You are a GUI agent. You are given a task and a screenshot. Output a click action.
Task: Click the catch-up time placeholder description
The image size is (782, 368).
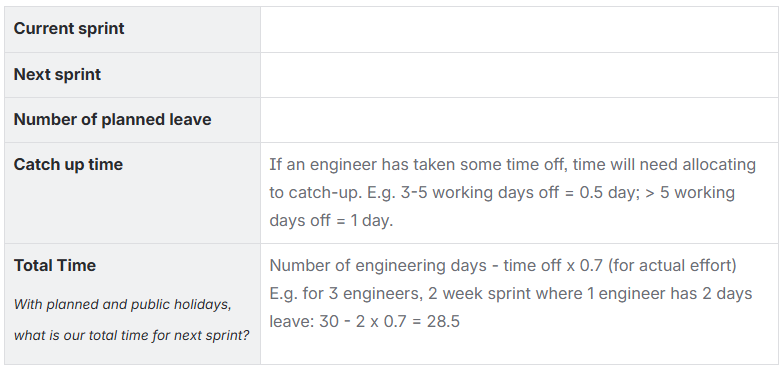(x=512, y=192)
